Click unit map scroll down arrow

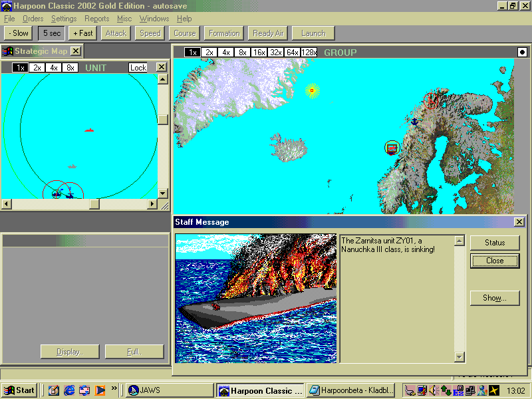click(x=163, y=194)
